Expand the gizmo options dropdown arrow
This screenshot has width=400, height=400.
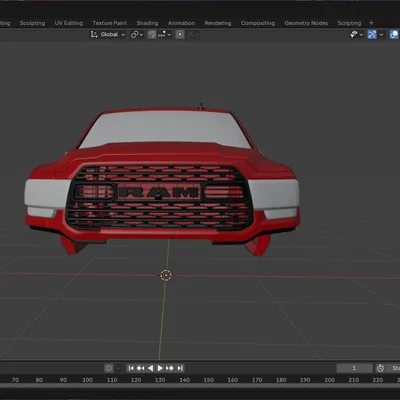pyautogui.click(x=381, y=34)
